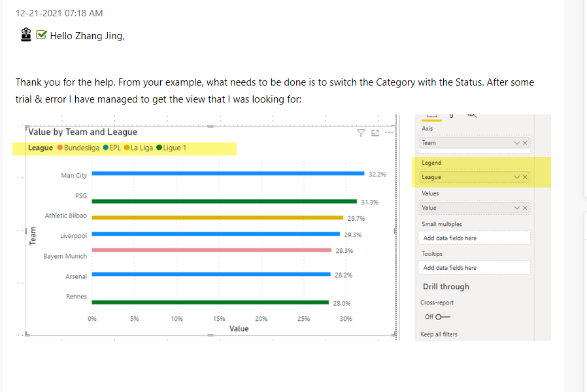Remove League field from the Legend well
Viewport: 587px width, 392px height.
click(x=525, y=177)
